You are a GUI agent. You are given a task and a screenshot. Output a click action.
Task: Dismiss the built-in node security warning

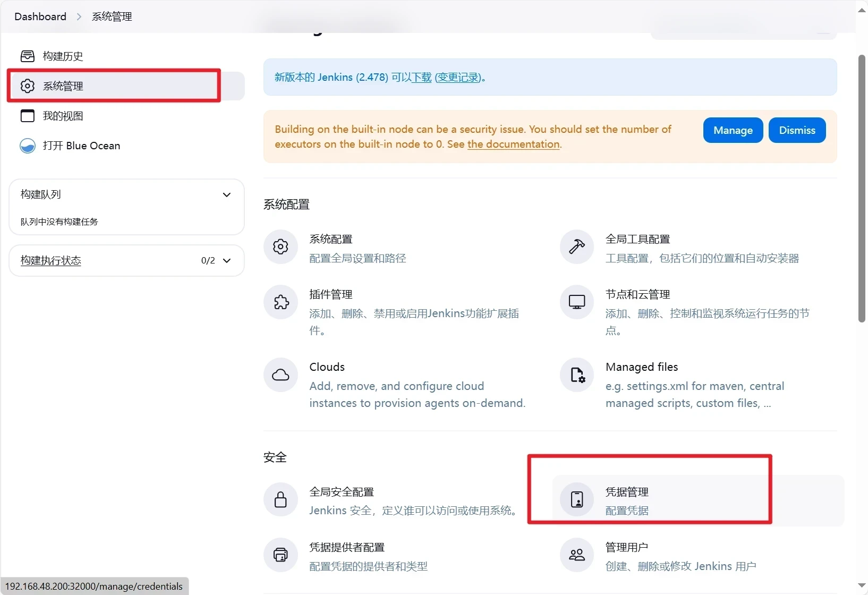pos(796,130)
